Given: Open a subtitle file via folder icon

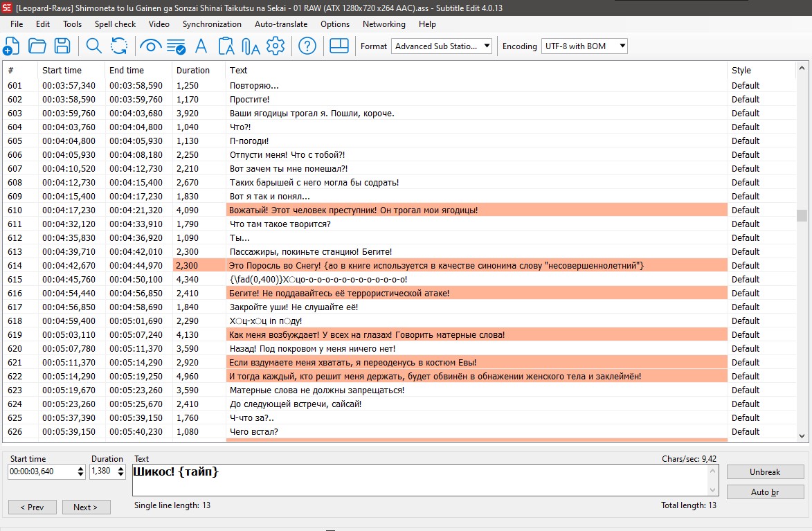Looking at the screenshot, I should (x=37, y=46).
